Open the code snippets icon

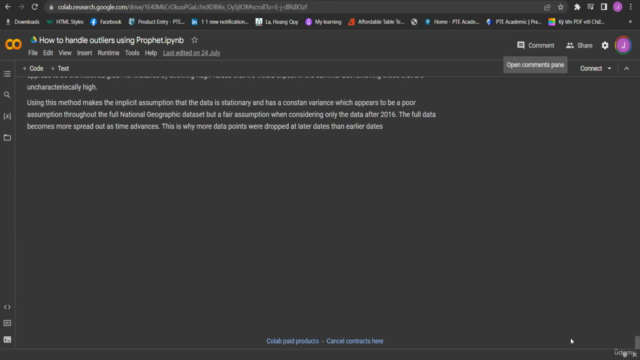click(7, 307)
